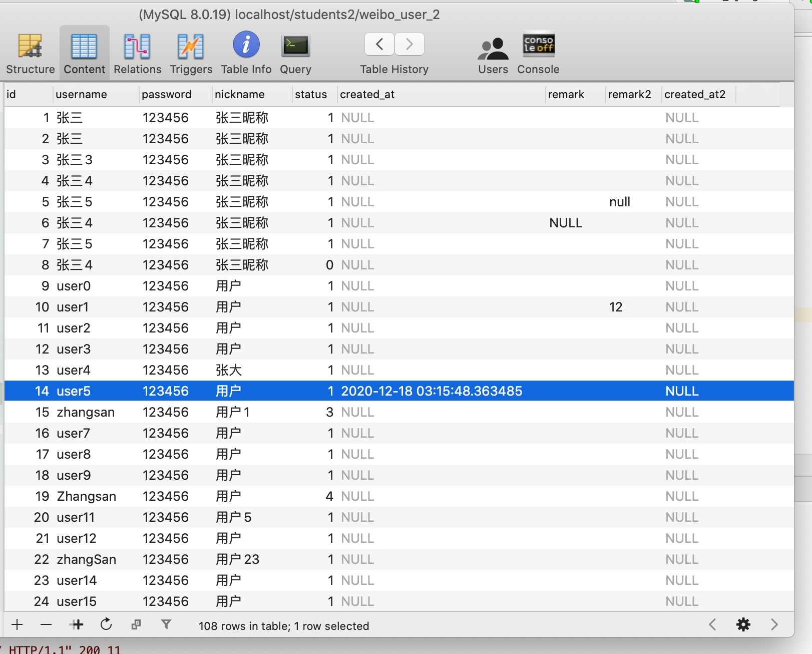Viewport: 812px width, 654px height.
Task: Select username 'user9' in row 18
Action: click(x=74, y=475)
